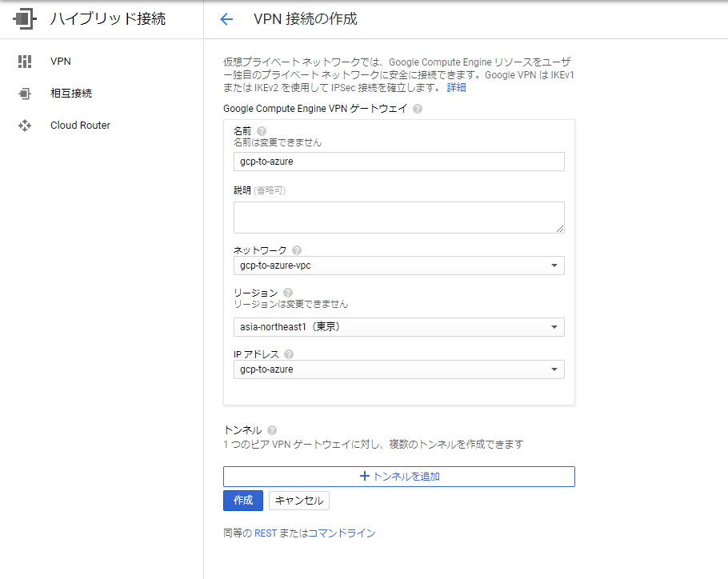Open the REST equivalent link
This screenshot has width=728, height=579.
[266, 533]
